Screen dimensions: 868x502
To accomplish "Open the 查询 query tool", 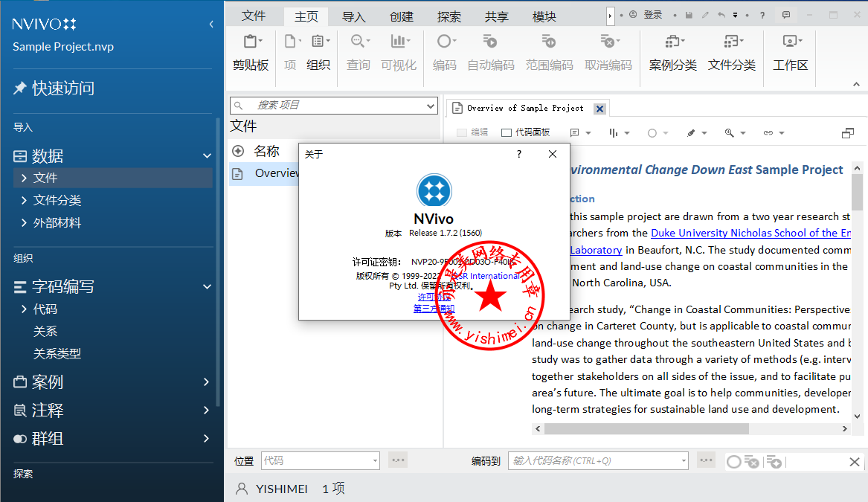I will [x=359, y=54].
